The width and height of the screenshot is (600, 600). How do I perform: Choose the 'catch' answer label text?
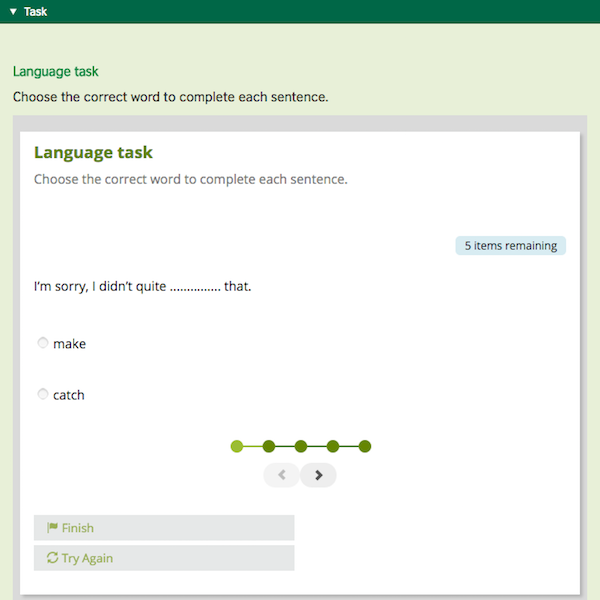pyautogui.click(x=69, y=395)
